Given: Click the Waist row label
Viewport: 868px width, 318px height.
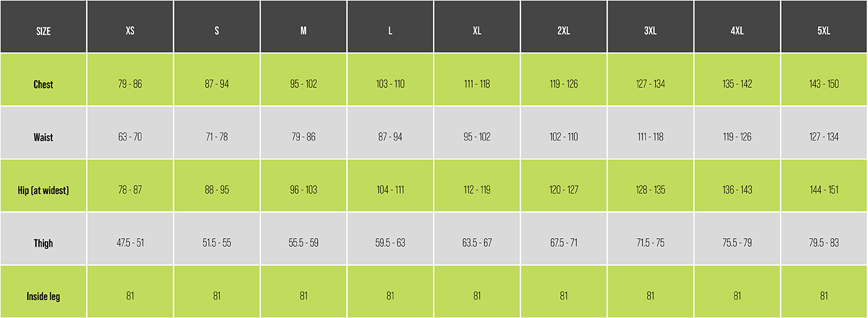Looking at the screenshot, I should point(43,137).
